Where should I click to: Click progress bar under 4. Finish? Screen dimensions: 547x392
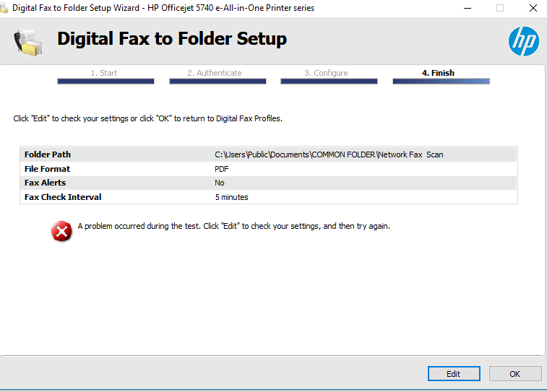[442, 81]
